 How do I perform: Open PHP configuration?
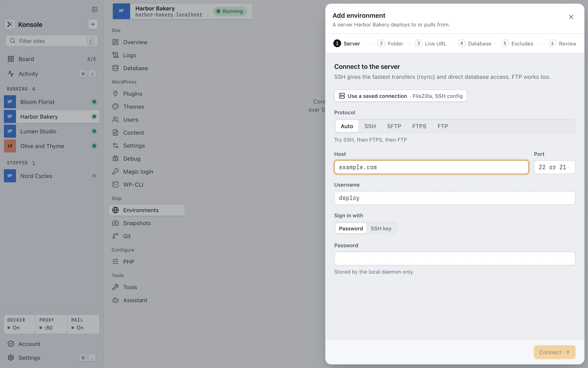(147, 262)
